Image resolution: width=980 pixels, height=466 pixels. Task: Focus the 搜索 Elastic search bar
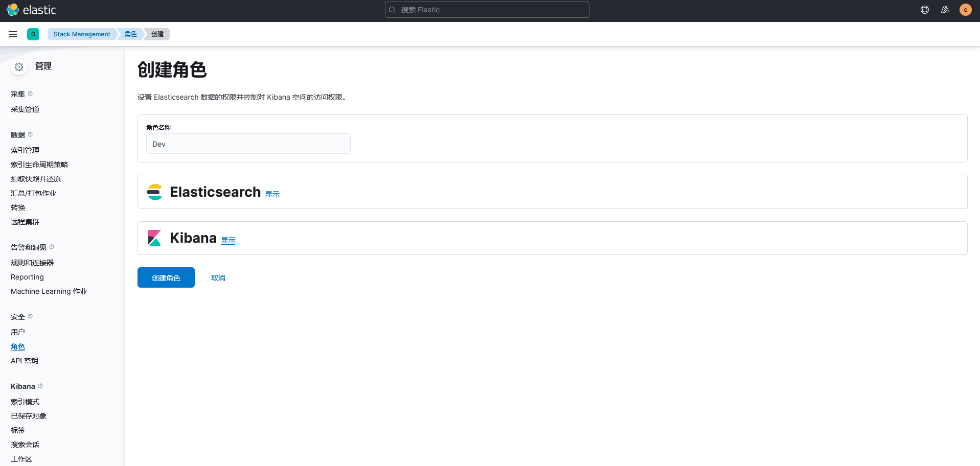coord(487,10)
